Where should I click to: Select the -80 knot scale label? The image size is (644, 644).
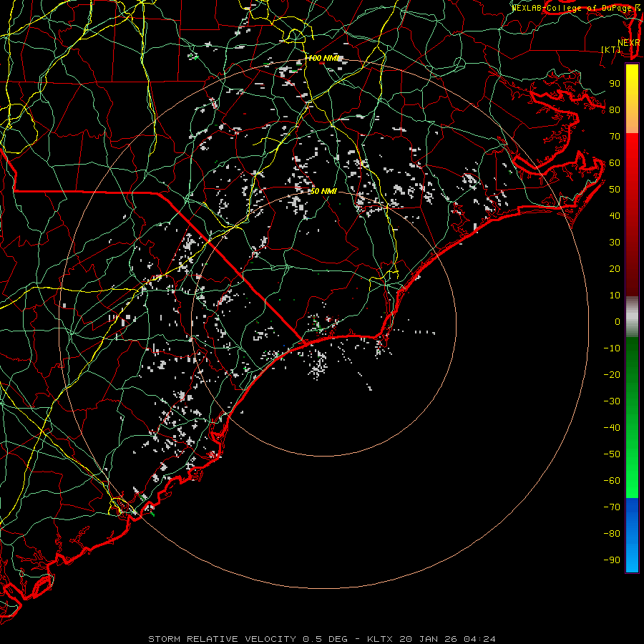pos(612,534)
